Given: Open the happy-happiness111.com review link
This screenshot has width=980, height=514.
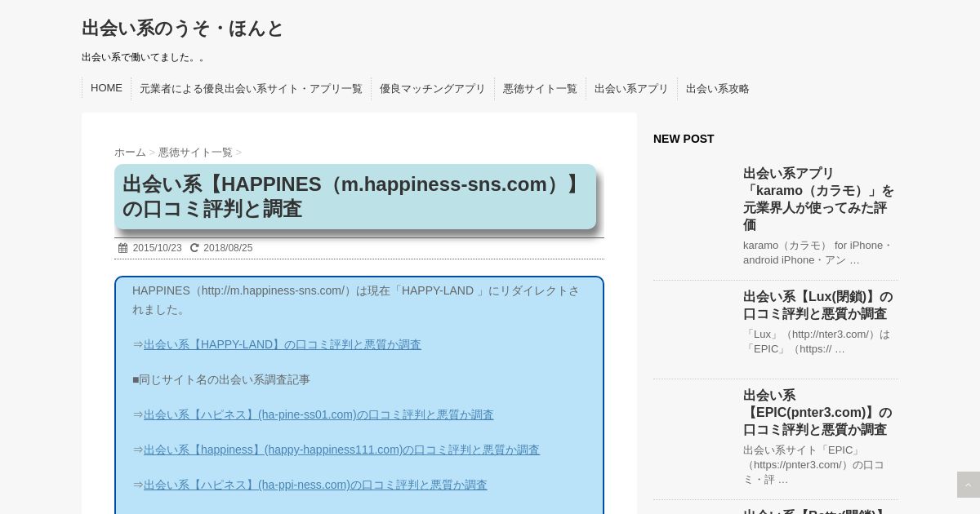Looking at the screenshot, I should click(341, 450).
